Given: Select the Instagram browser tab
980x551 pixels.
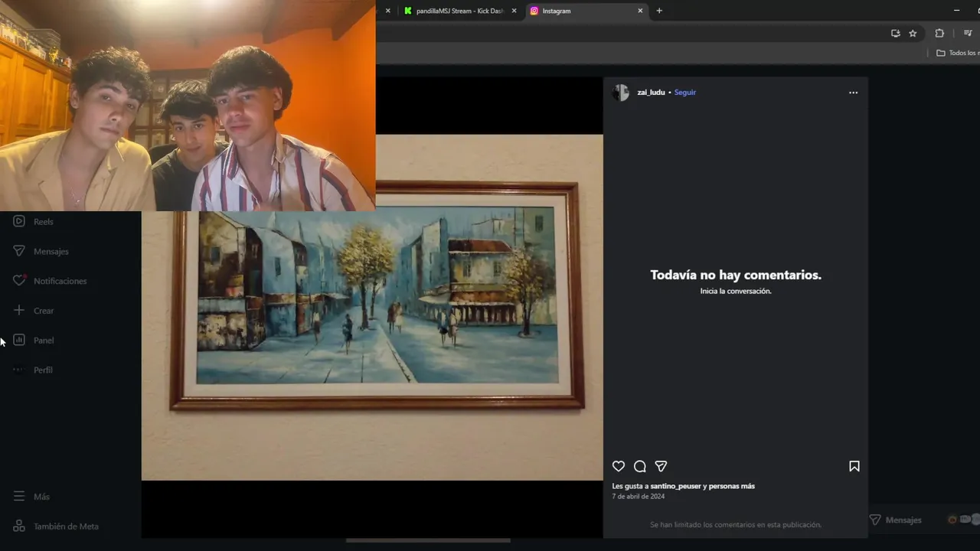Looking at the screenshot, I should click(586, 11).
